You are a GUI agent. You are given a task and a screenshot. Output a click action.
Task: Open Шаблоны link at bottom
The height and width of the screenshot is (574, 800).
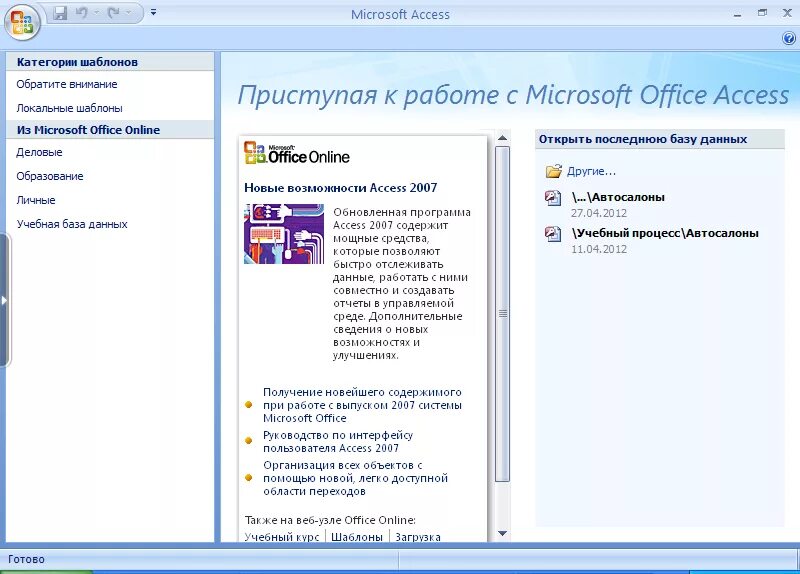point(357,537)
